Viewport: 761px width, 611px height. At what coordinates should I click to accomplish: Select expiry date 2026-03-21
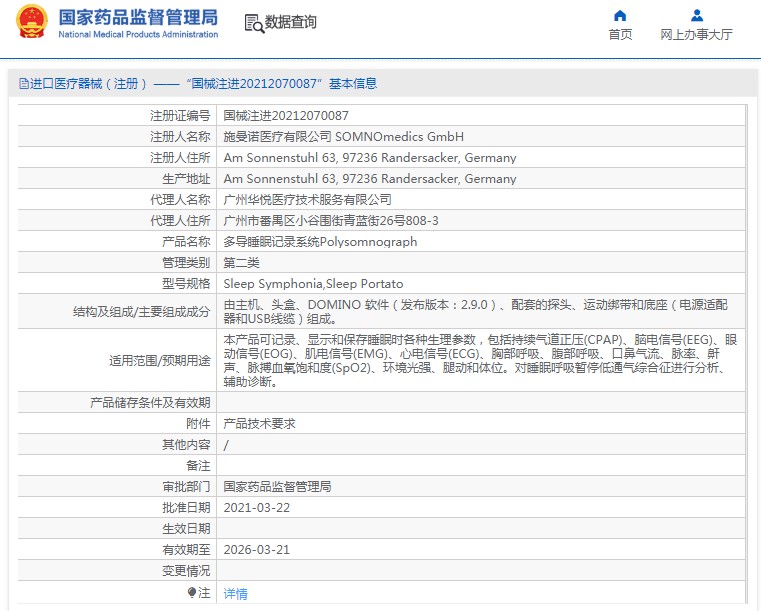coord(257,549)
